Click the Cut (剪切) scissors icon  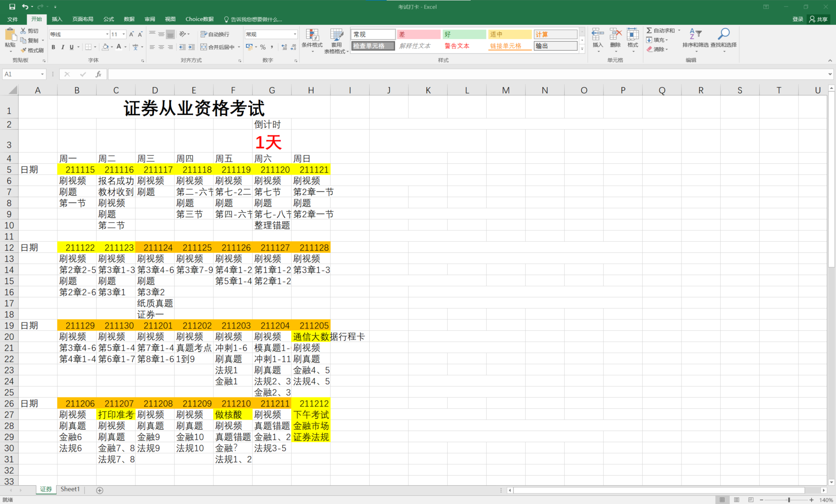(x=24, y=31)
